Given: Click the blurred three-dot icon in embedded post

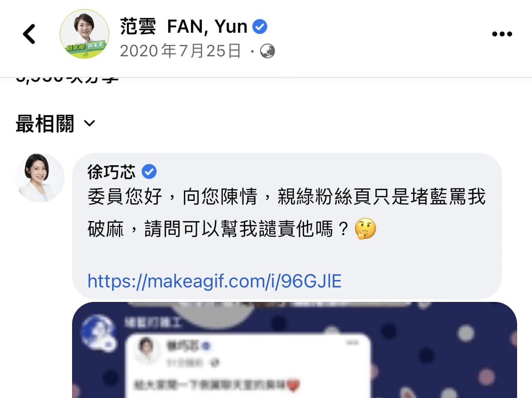Looking at the screenshot, I should (x=352, y=343).
